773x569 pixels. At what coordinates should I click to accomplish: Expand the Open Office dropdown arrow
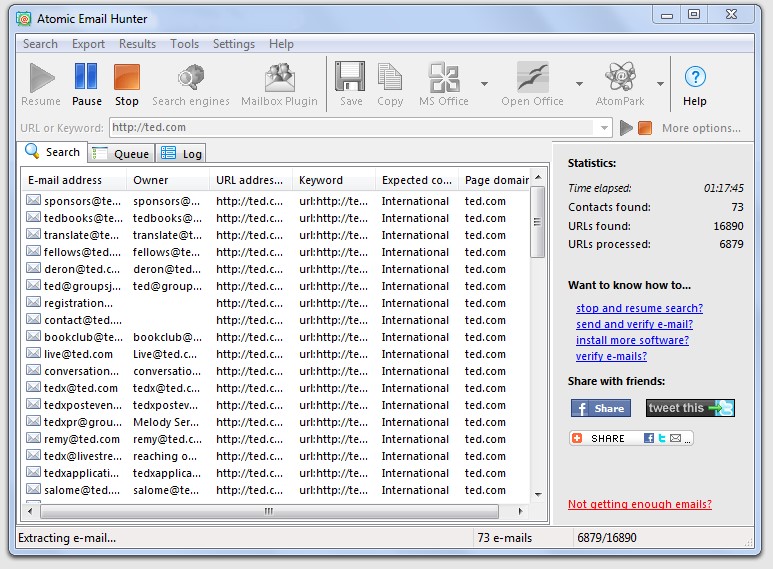(x=579, y=84)
